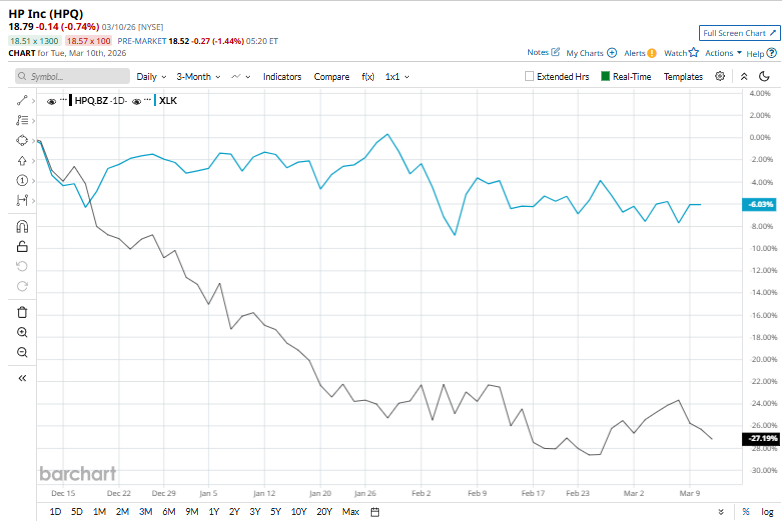Open the My Charts link
The height and width of the screenshot is (523, 782).
[x=590, y=53]
